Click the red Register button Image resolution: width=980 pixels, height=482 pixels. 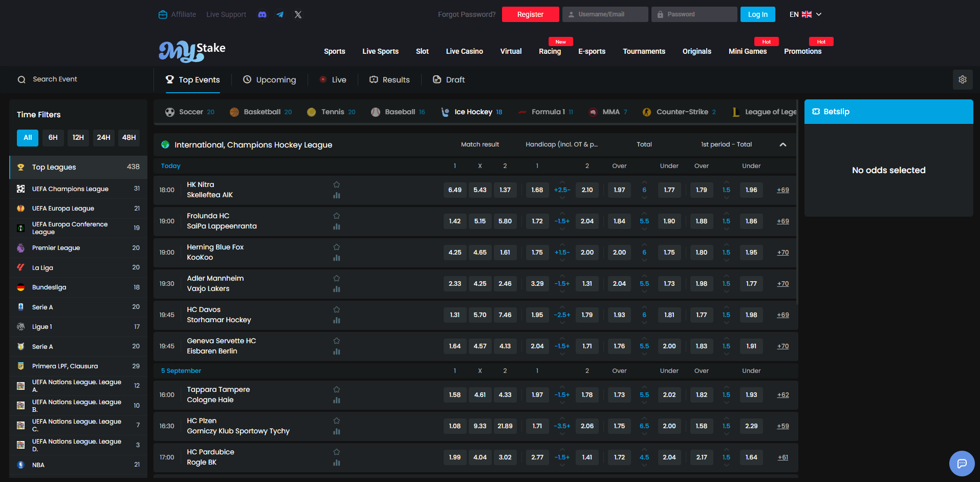click(x=530, y=14)
